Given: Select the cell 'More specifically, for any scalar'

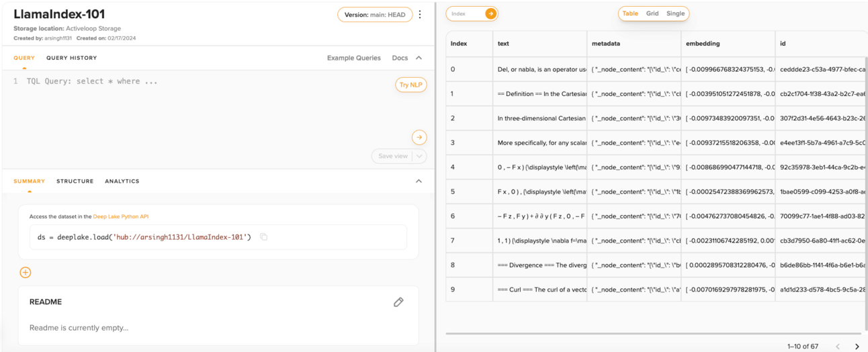Looking at the screenshot, I should [539, 143].
